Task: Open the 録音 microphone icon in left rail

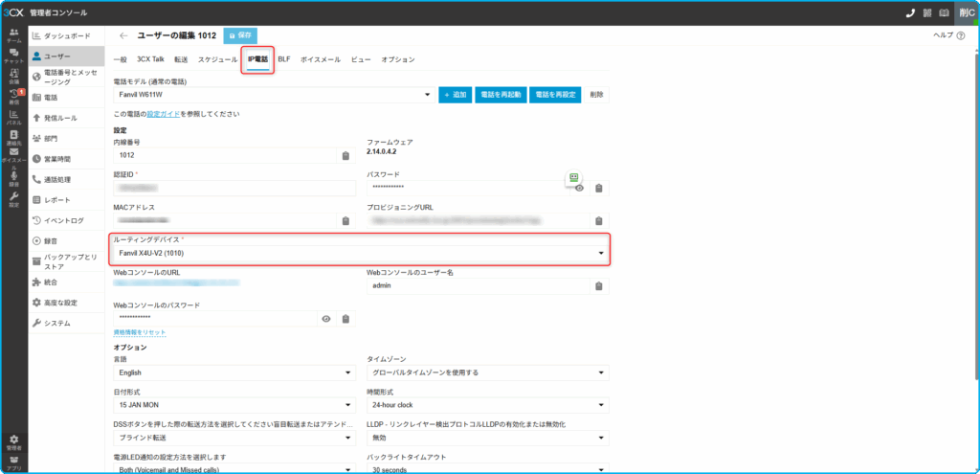Action: click(13, 179)
